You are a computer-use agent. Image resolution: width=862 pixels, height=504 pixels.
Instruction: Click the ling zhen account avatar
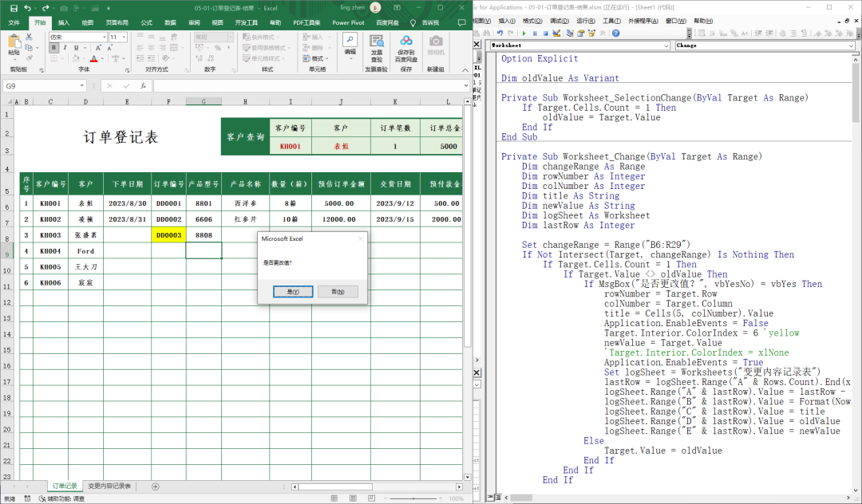tap(375, 8)
